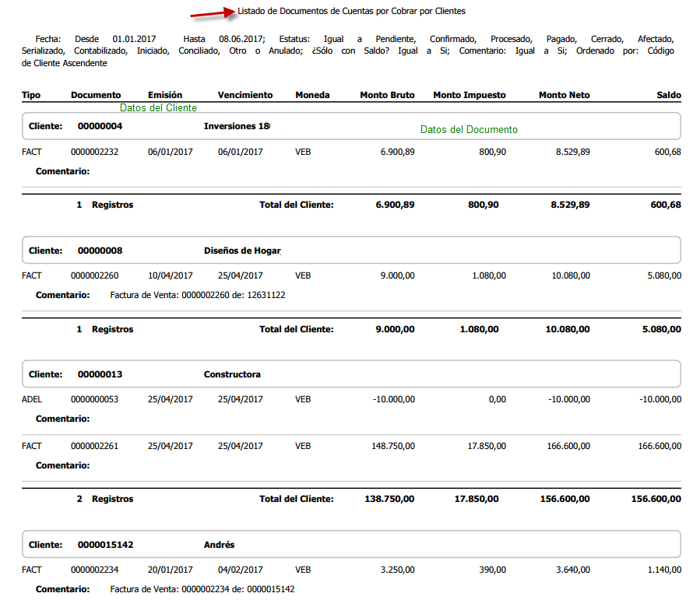Select document number 0000000053
Viewport: 700px width, 600px height.
pos(95,400)
